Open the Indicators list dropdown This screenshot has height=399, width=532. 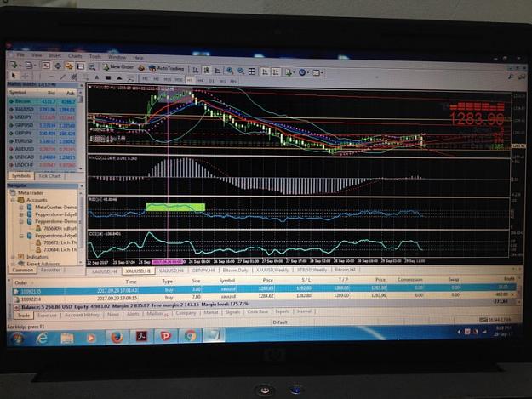tap(289, 72)
